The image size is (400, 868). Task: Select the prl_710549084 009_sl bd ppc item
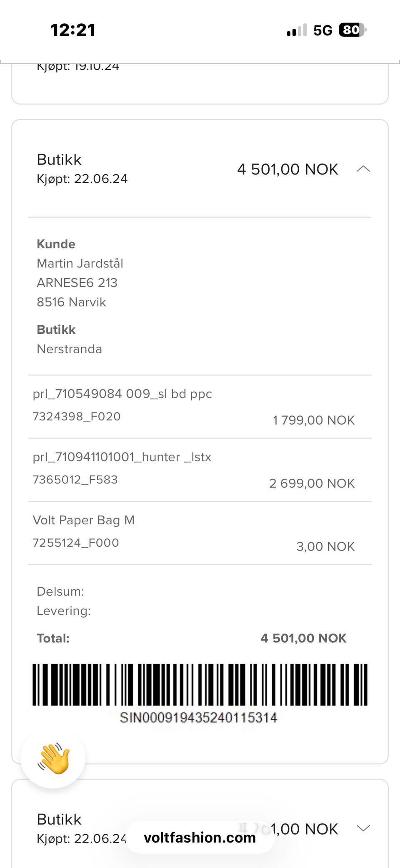click(200, 407)
